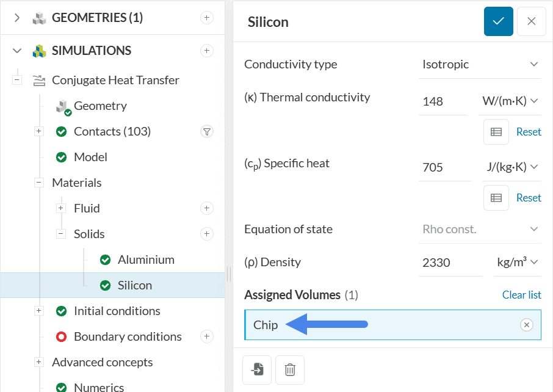Open the Conductivity type dropdown
The width and height of the screenshot is (553, 392).
click(480, 65)
